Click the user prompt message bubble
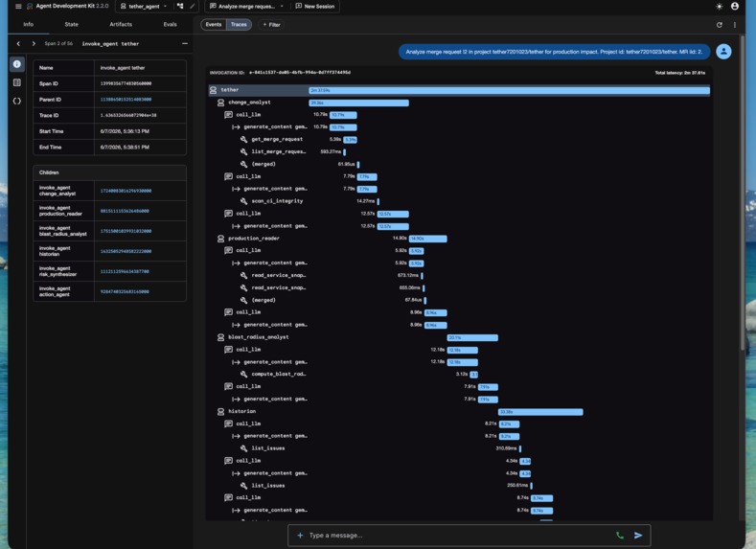 point(554,52)
